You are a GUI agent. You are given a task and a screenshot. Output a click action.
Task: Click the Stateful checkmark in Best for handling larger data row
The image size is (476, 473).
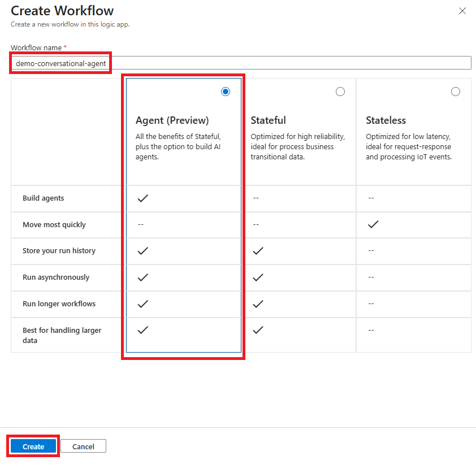pyautogui.click(x=258, y=330)
